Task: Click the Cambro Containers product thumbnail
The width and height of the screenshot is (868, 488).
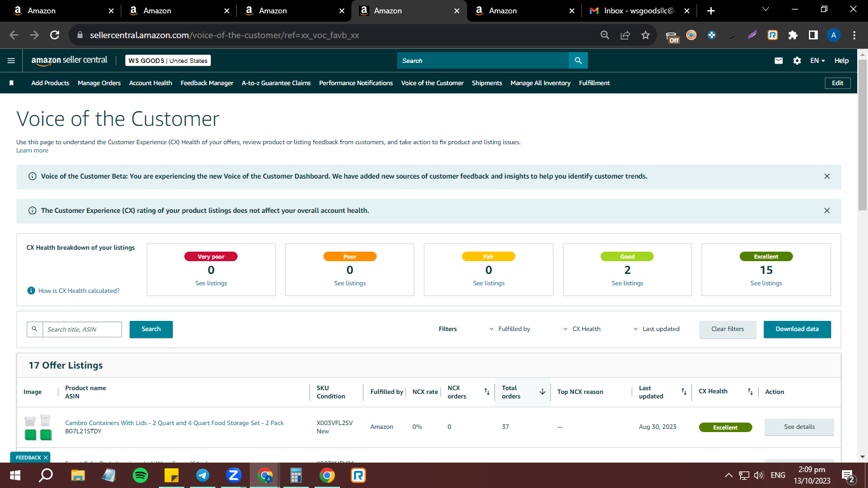Action: [37, 428]
